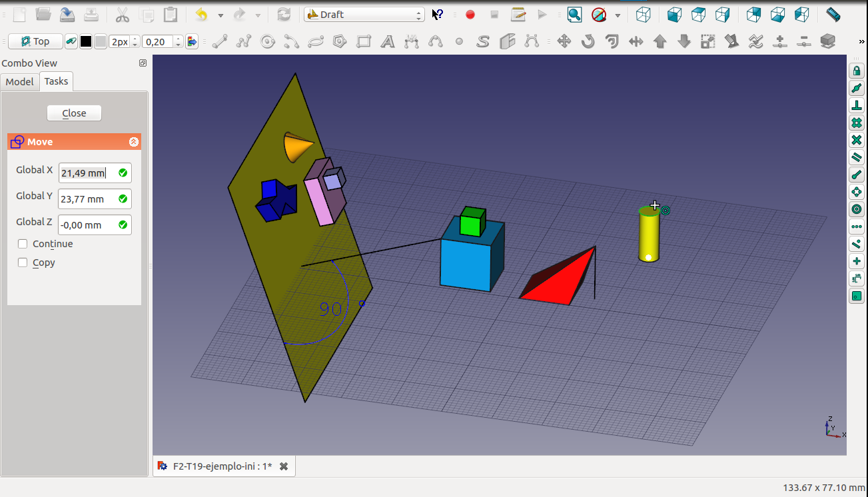
Task: Click the Top working plane button
Action: (35, 41)
